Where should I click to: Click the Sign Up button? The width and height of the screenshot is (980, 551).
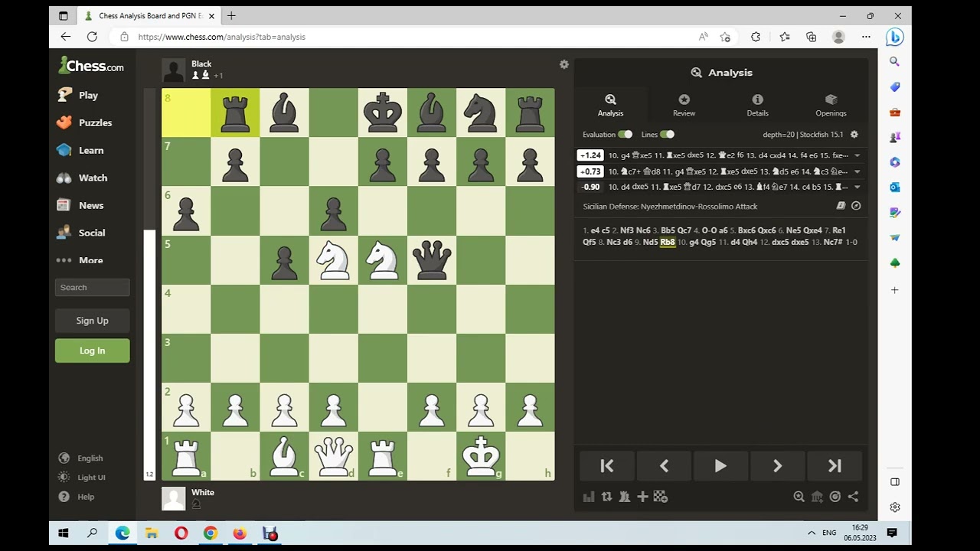pyautogui.click(x=92, y=321)
